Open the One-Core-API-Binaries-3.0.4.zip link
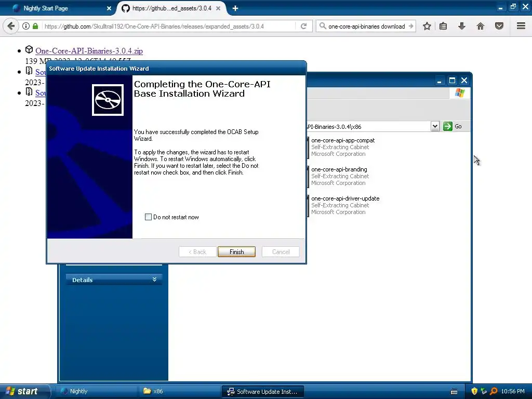532x399 pixels. coord(89,51)
